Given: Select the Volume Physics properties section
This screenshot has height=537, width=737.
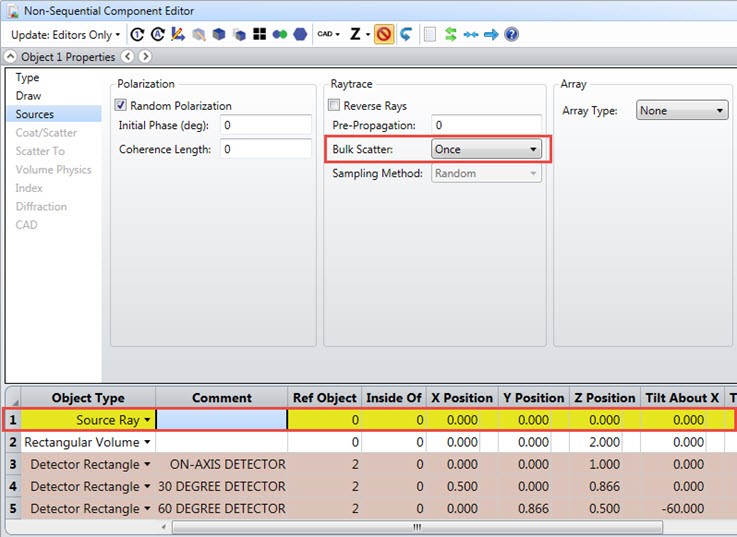Looking at the screenshot, I should click(x=54, y=169).
